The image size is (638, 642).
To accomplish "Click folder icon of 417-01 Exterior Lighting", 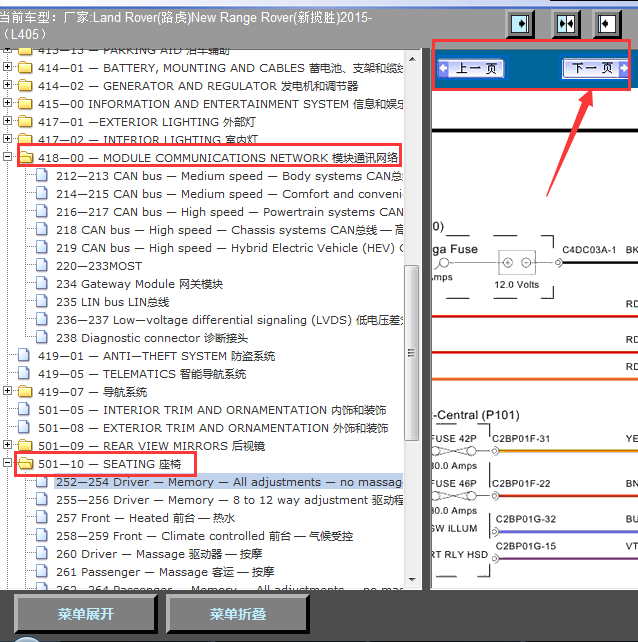I will pos(25,121).
